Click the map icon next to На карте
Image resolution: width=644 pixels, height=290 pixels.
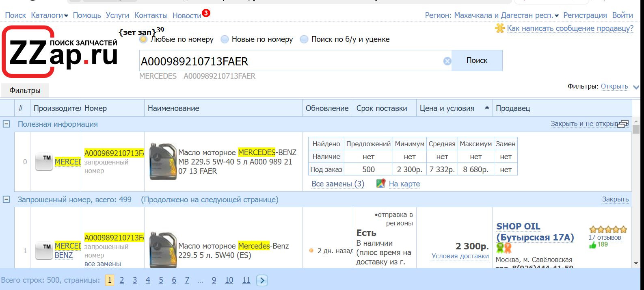click(380, 184)
